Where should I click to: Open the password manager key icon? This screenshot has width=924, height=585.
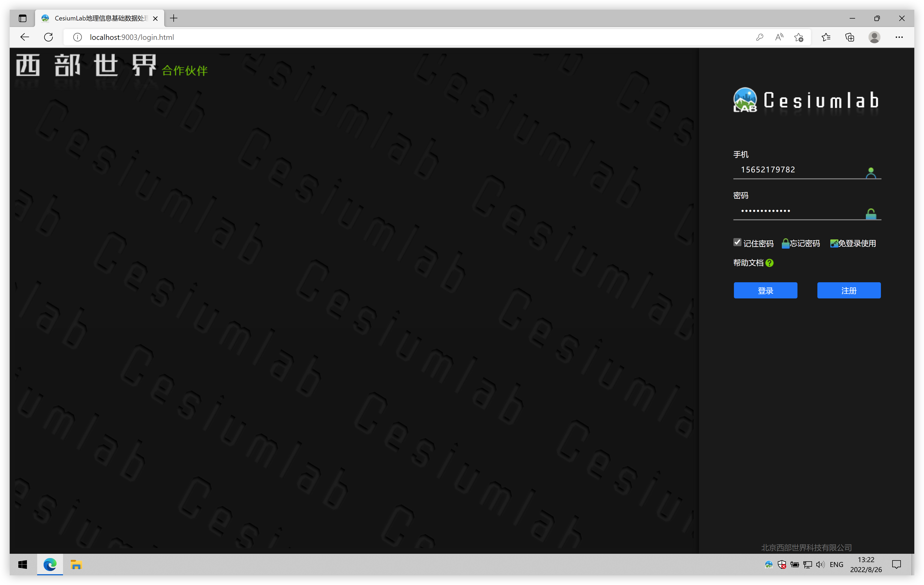click(x=759, y=37)
